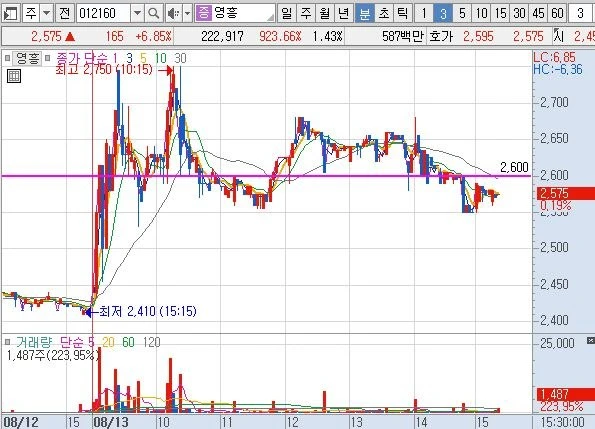The height and width of the screenshot is (429, 595).
Task: Click the small square beside 영홍 label
Action: coord(7,58)
